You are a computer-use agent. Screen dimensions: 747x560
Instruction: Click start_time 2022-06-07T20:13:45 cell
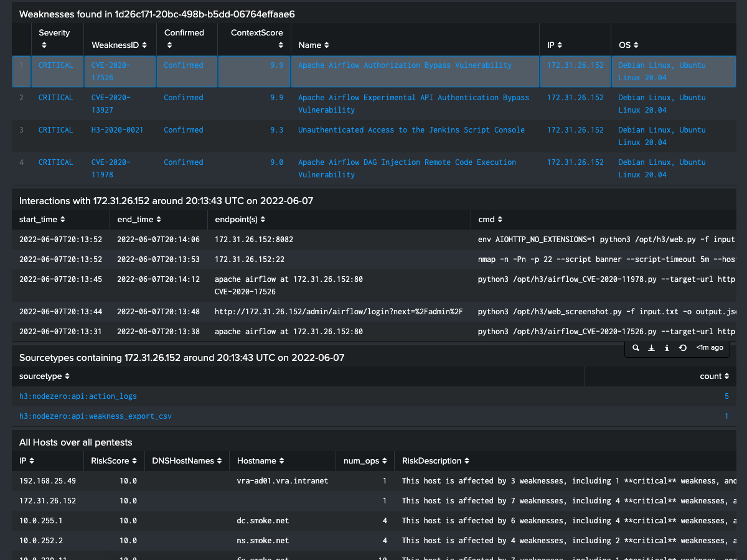(60, 279)
